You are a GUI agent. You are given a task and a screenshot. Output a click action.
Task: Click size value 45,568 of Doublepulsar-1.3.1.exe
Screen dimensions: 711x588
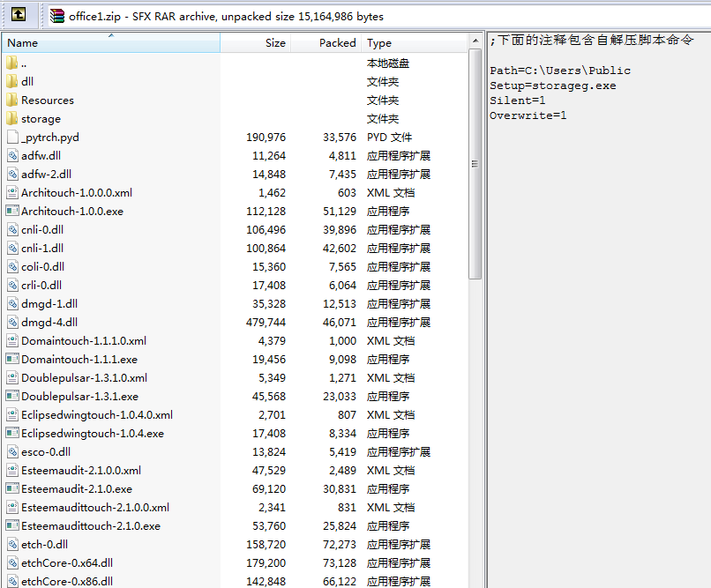(x=269, y=397)
